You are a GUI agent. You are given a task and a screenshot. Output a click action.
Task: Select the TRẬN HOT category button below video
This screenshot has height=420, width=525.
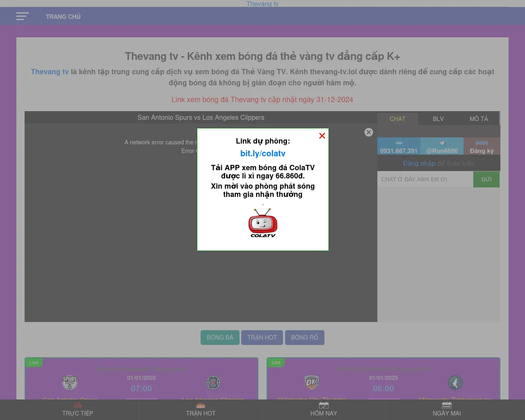point(262,338)
